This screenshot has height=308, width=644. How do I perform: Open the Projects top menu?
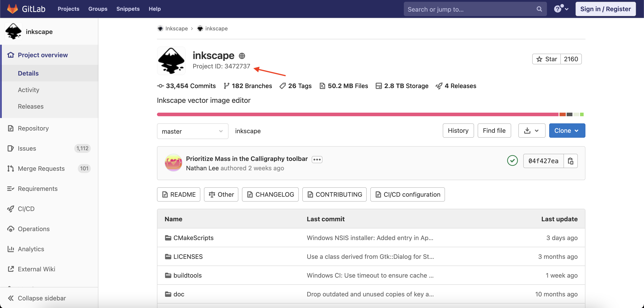[68, 9]
